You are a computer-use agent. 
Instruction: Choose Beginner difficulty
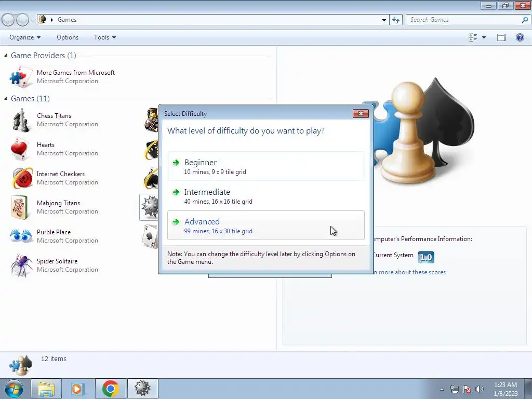[x=265, y=166]
